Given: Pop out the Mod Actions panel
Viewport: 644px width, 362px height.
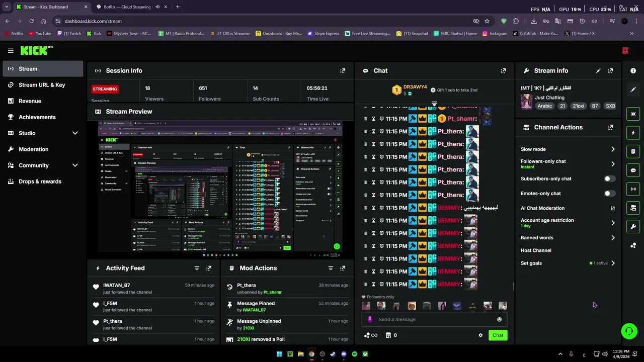Looking at the screenshot, I should coord(343,268).
